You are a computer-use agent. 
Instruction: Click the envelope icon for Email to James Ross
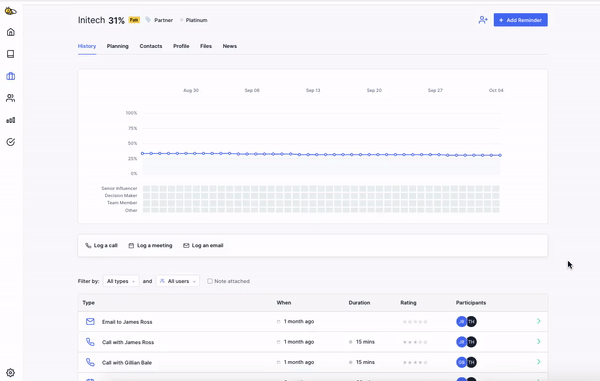(x=90, y=322)
